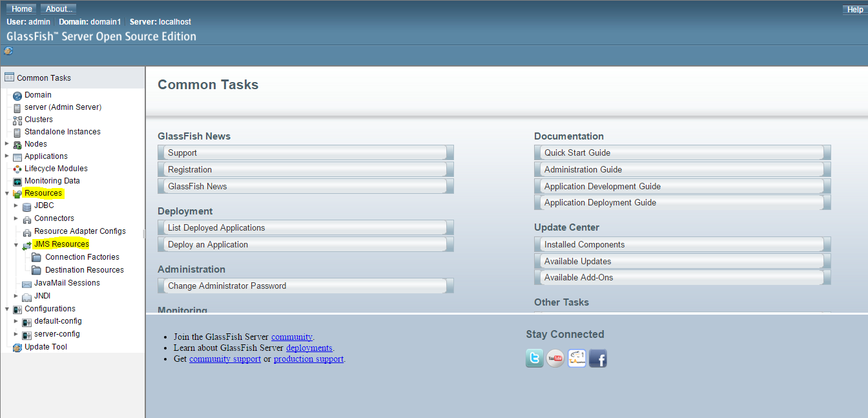
Task: Select the Common Tasks tree header
Action: point(72,78)
